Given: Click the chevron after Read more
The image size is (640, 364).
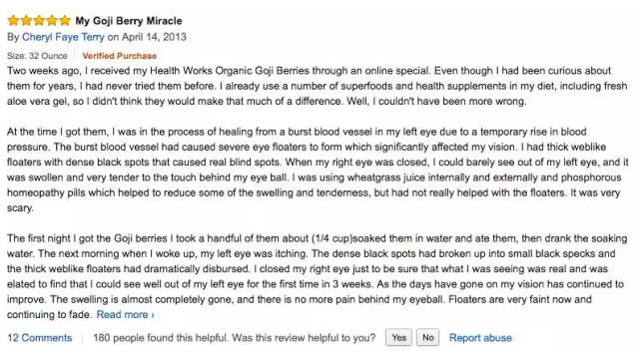Looking at the screenshot, I should click(x=153, y=315).
